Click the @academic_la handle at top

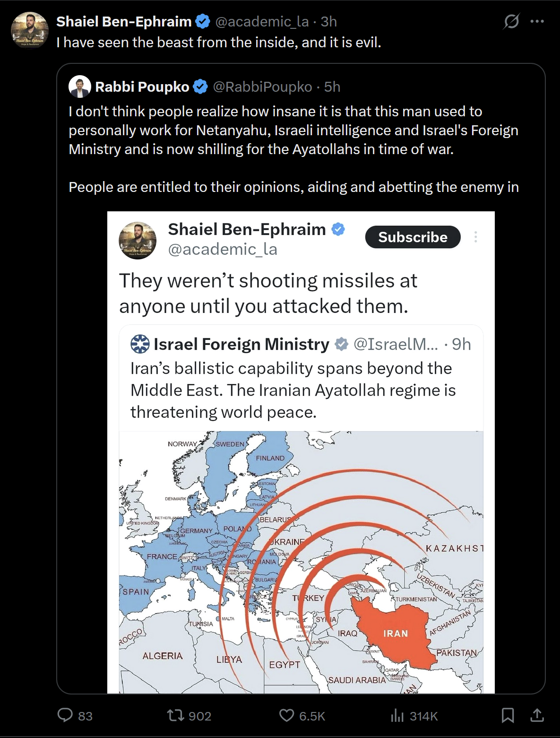262,21
